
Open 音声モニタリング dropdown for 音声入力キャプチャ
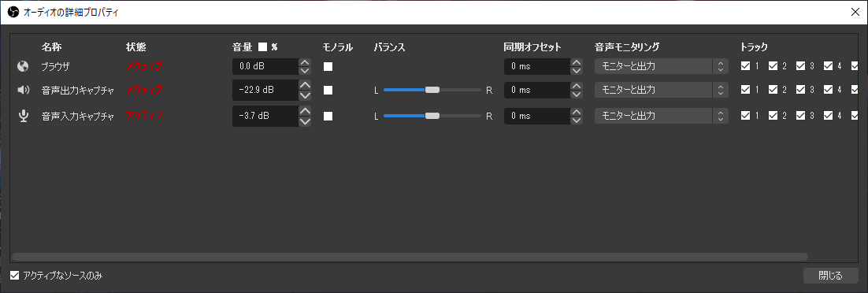661,116
